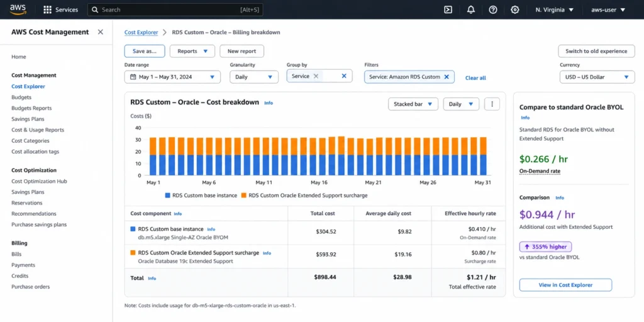644x322 pixels.
Task: Expand the Reports dropdown button
Action: (192, 52)
